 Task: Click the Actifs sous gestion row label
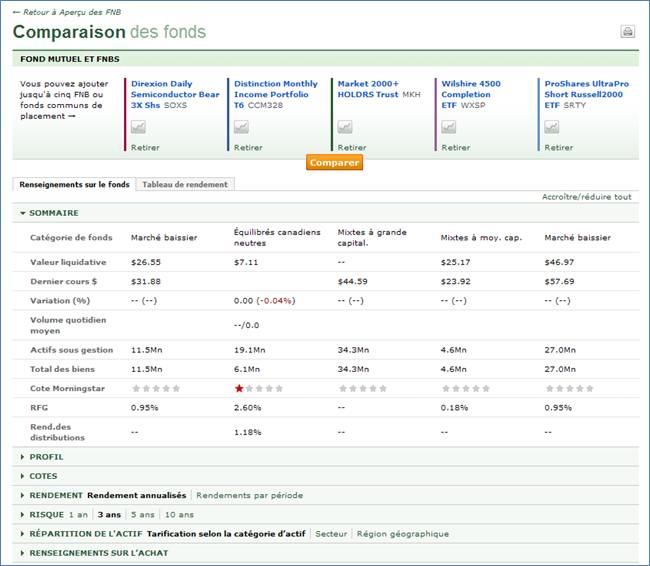tap(71, 350)
